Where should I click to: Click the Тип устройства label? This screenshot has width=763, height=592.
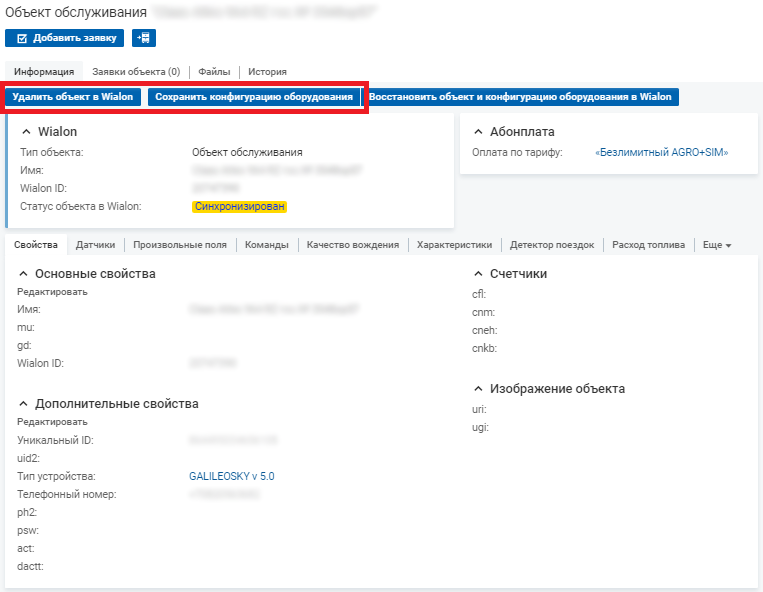[x=56, y=476]
